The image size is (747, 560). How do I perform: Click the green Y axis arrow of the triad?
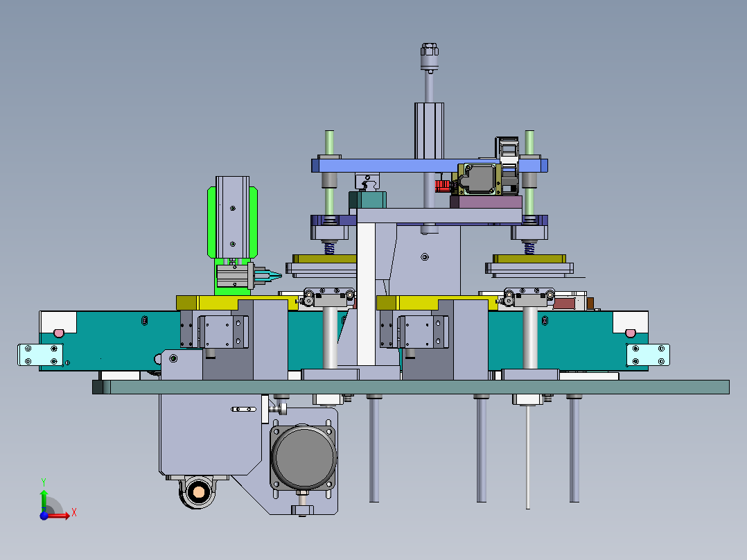44,500
